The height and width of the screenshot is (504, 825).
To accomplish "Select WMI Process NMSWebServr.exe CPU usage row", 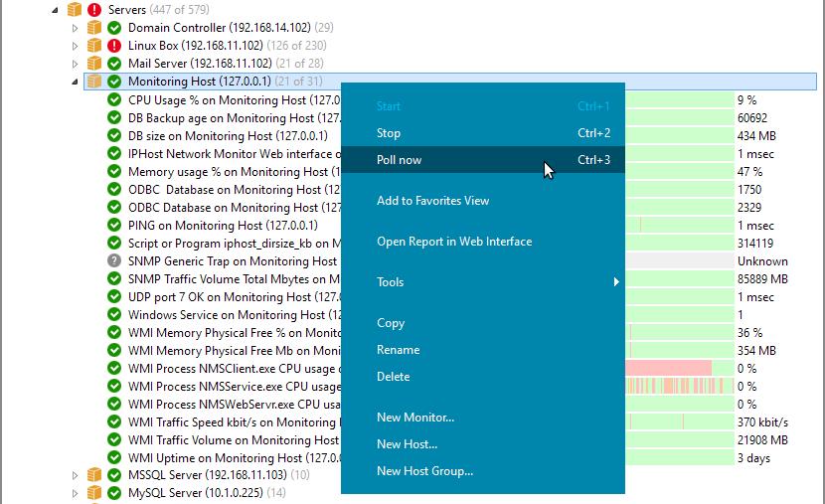I will [x=235, y=404].
